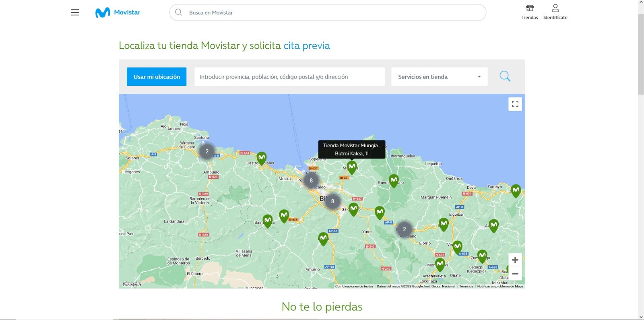Open Combinaciones de teclas shortcuts
The image size is (644, 320).
(x=354, y=286)
